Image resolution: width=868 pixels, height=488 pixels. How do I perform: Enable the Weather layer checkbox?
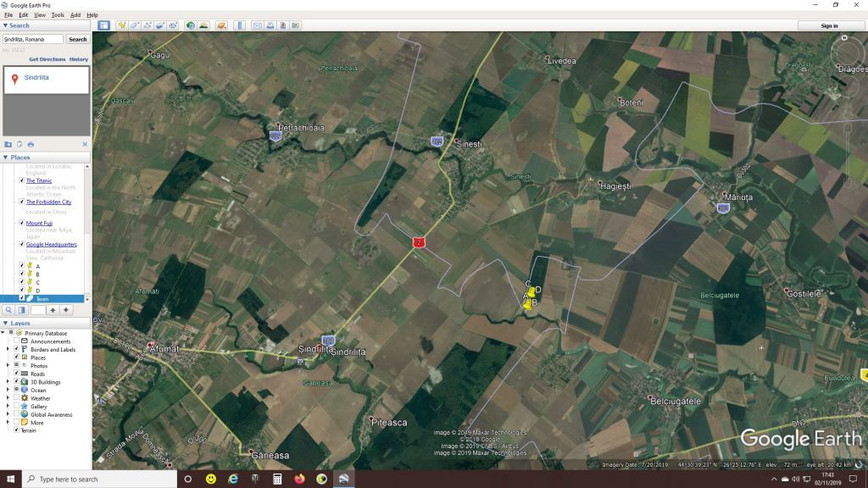[x=16, y=398]
